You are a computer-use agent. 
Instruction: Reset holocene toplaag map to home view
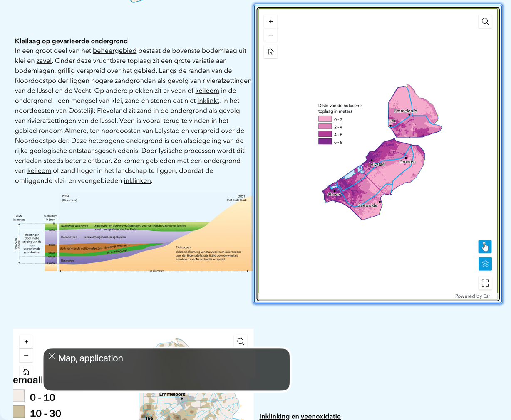point(270,52)
